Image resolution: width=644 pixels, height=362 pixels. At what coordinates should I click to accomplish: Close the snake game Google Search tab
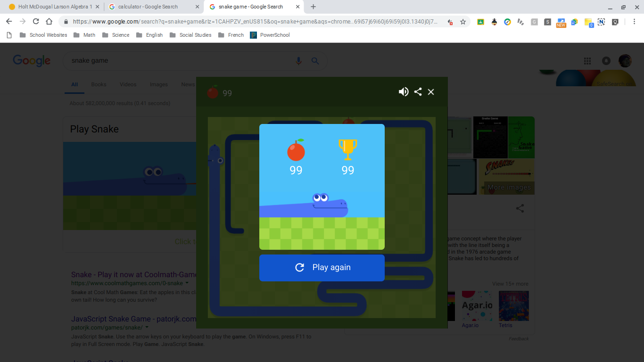(297, 7)
